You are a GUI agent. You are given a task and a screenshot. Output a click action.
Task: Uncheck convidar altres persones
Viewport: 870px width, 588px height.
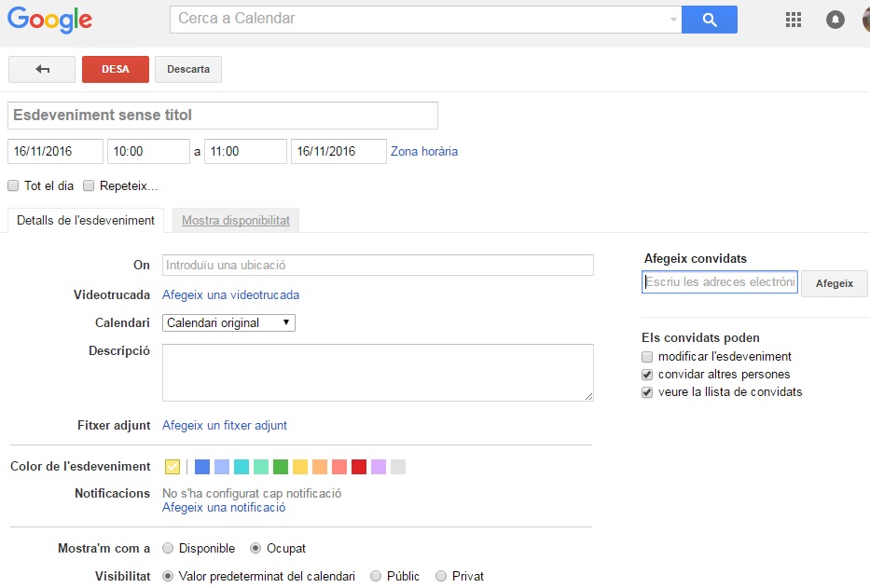point(647,375)
